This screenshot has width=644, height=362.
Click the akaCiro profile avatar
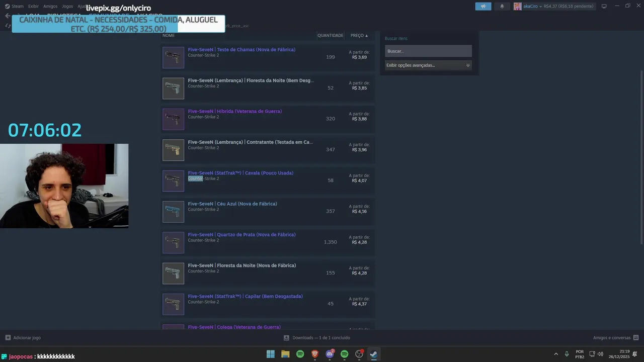pyautogui.click(x=517, y=6)
